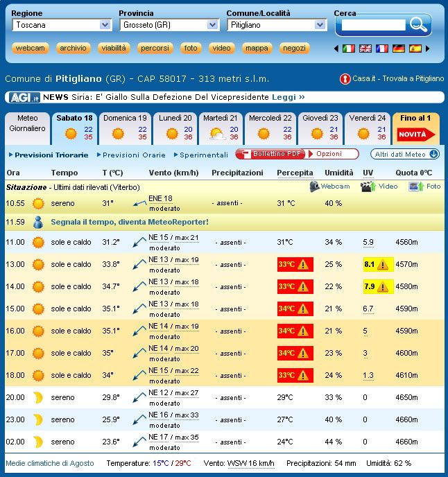Viewport: 448px width, 477px height.
Task: Open the Venerdì 24 tab
Action: pyautogui.click(x=368, y=128)
